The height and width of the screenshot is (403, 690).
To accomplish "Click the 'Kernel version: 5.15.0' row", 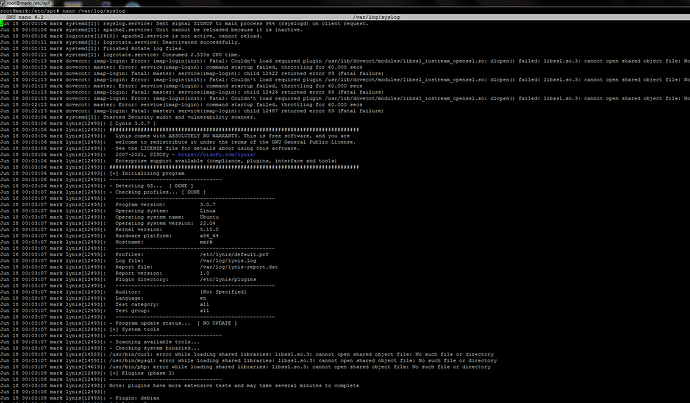I will pos(167,230).
